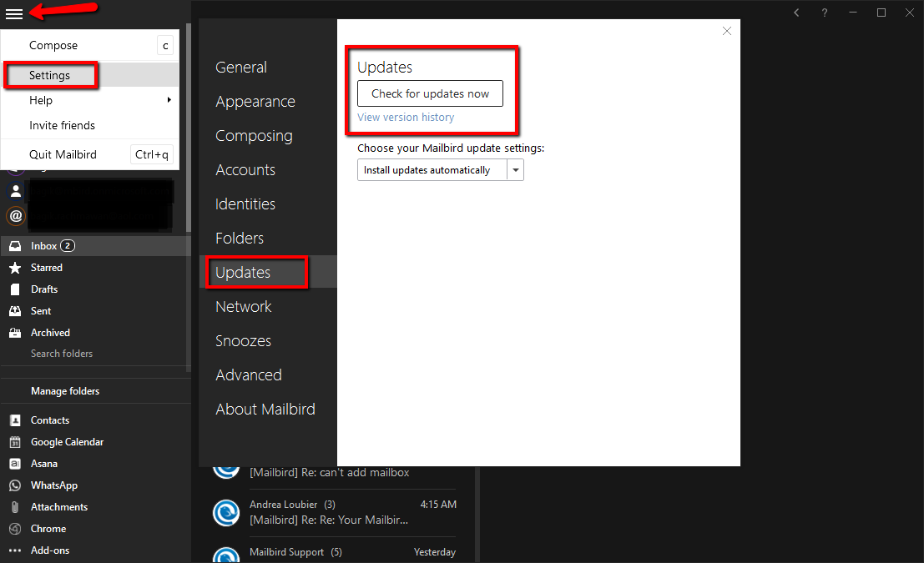Click Install updates automatically combo box
This screenshot has width=924, height=563.
coord(440,170)
